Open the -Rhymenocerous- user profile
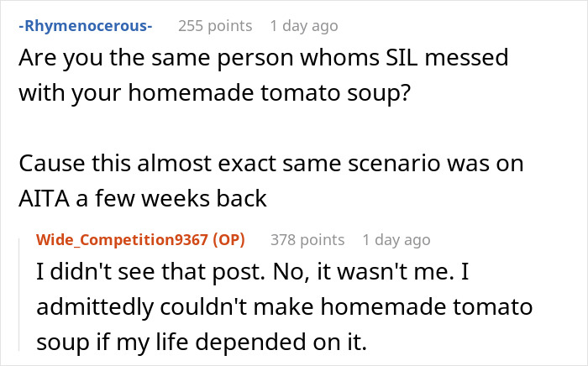 84,26
